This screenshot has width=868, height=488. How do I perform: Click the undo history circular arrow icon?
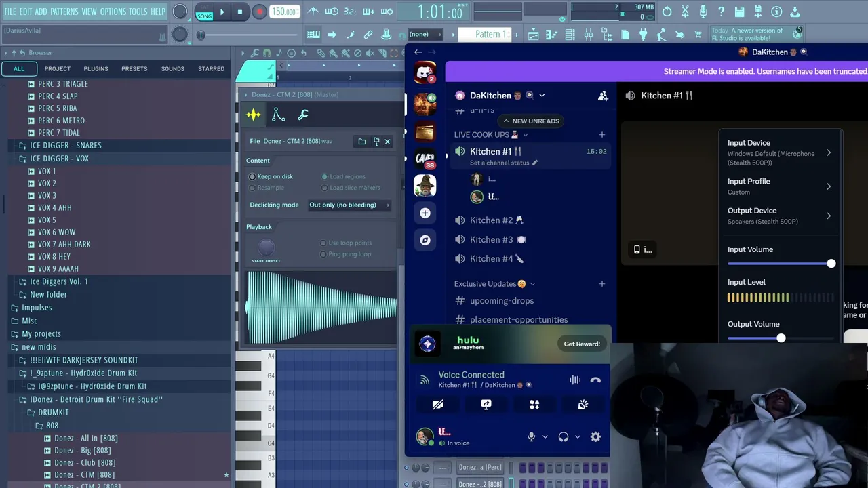click(x=667, y=12)
